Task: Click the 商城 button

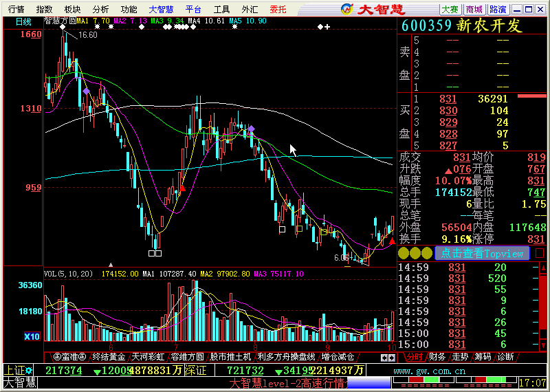Action: [474, 10]
